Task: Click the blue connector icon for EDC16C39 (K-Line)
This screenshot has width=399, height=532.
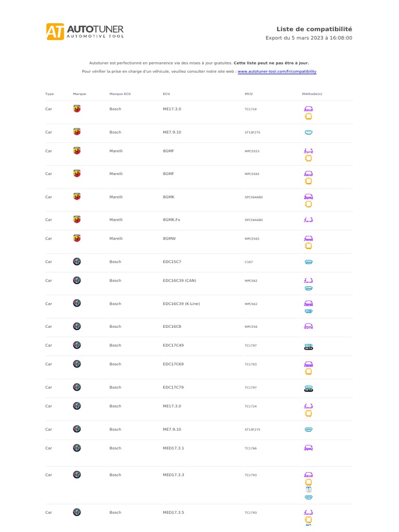Action: [308, 311]
